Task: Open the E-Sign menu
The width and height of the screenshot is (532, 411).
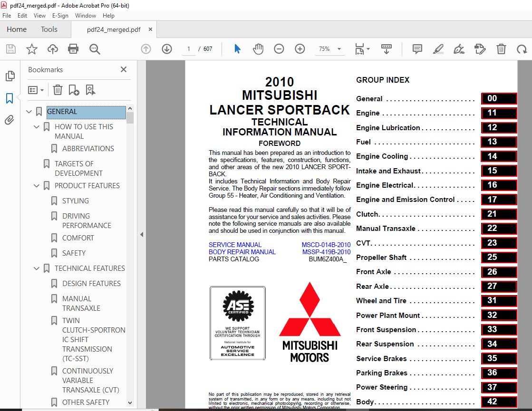Action: click(x=60, y=15)
